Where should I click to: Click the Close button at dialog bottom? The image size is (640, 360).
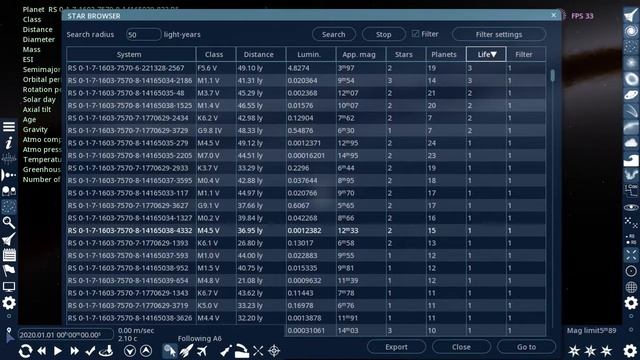tap(461, 347)
